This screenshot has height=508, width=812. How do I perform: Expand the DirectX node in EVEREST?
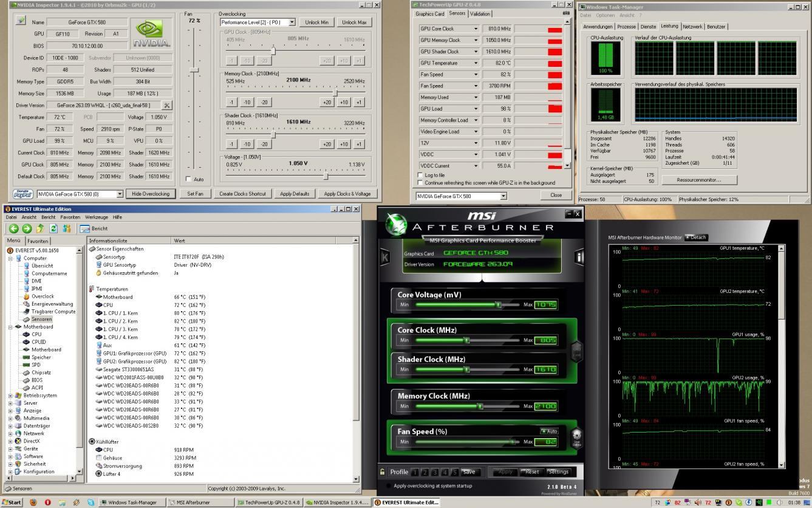tap(10, 441)
